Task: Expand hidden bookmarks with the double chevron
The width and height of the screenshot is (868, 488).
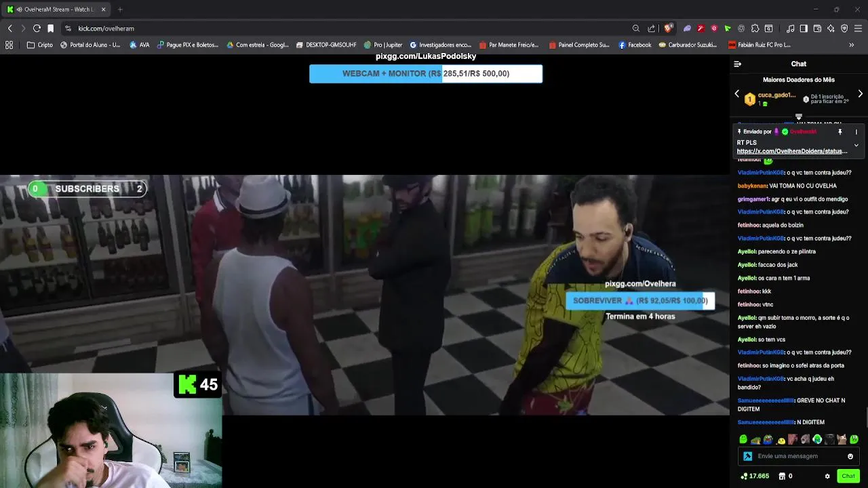Action: (852, 45)
